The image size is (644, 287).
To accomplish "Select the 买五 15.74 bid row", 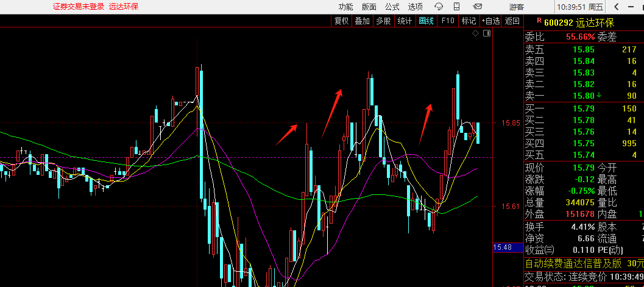I will [x=584, y=155].
